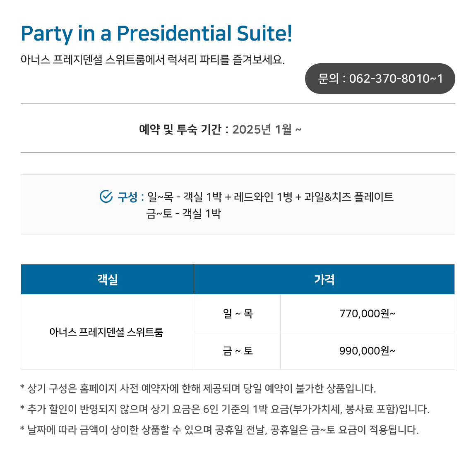
Task: Click the note about 홈페이지 사전 예약자
Action: pyautogui.click(x=198, y=388)
